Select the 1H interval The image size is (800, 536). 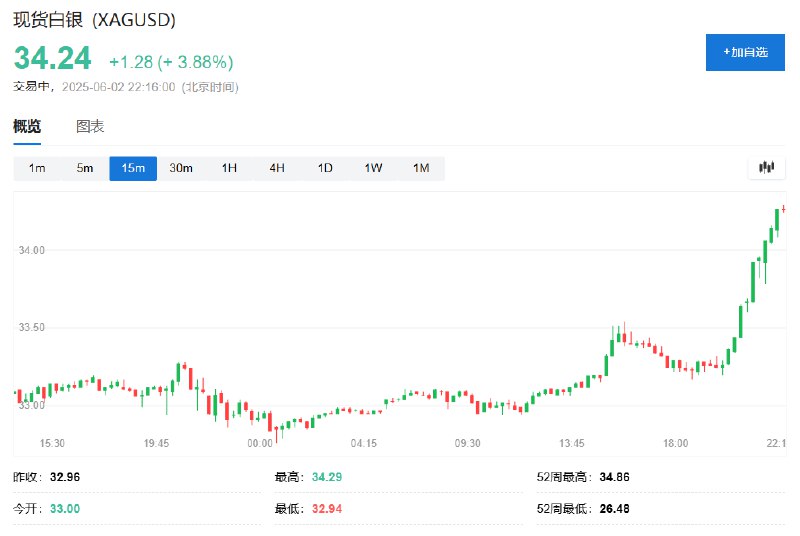click(x=229, y=168)
